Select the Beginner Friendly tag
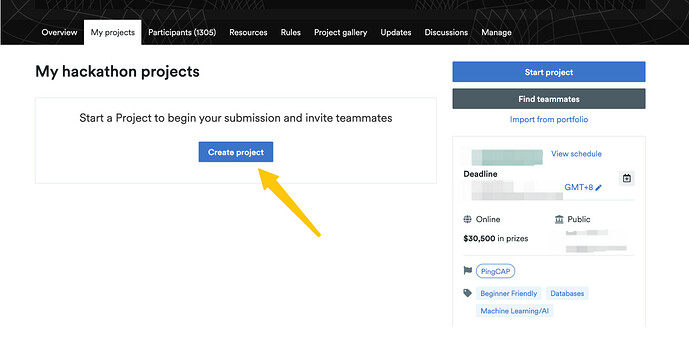The height and width of the screenshot is (363, 689). 508,294
